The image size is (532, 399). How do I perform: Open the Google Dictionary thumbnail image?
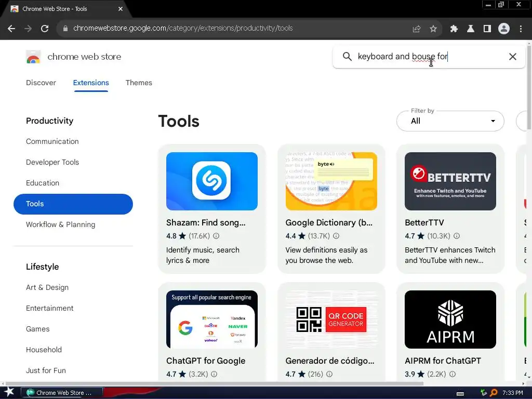tap(331, 181)
